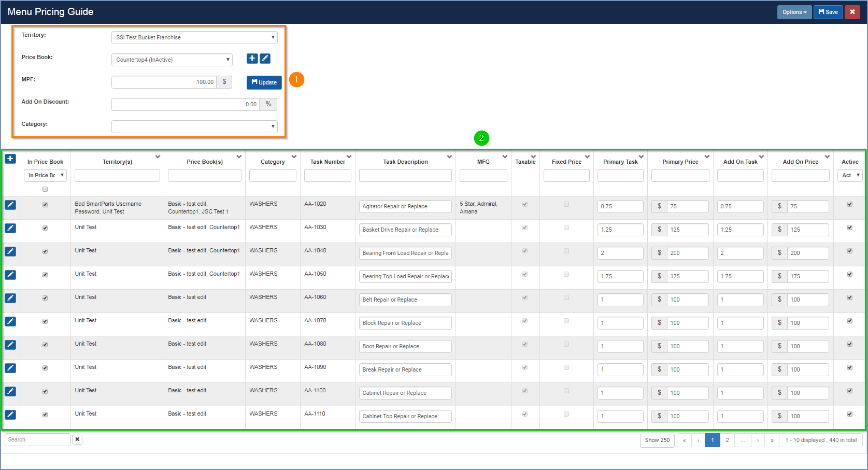Click the Add On Discount input field

tap(186, 104)
